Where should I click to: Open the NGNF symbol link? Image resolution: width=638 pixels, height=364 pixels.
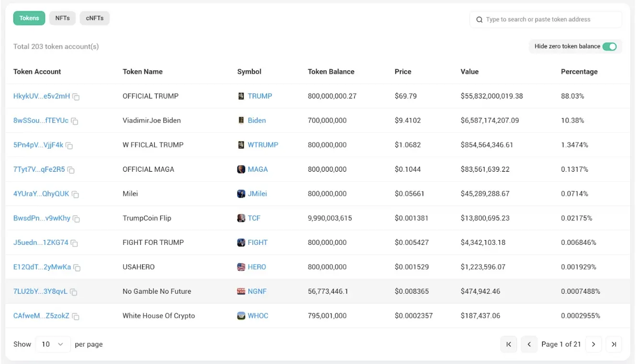pos(257,291)
